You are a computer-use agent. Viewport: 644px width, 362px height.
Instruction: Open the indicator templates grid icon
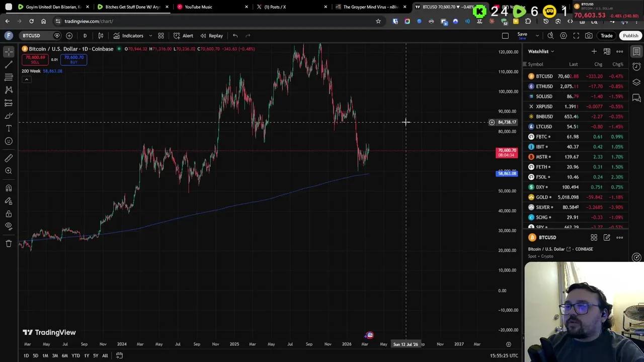[161, 36]
